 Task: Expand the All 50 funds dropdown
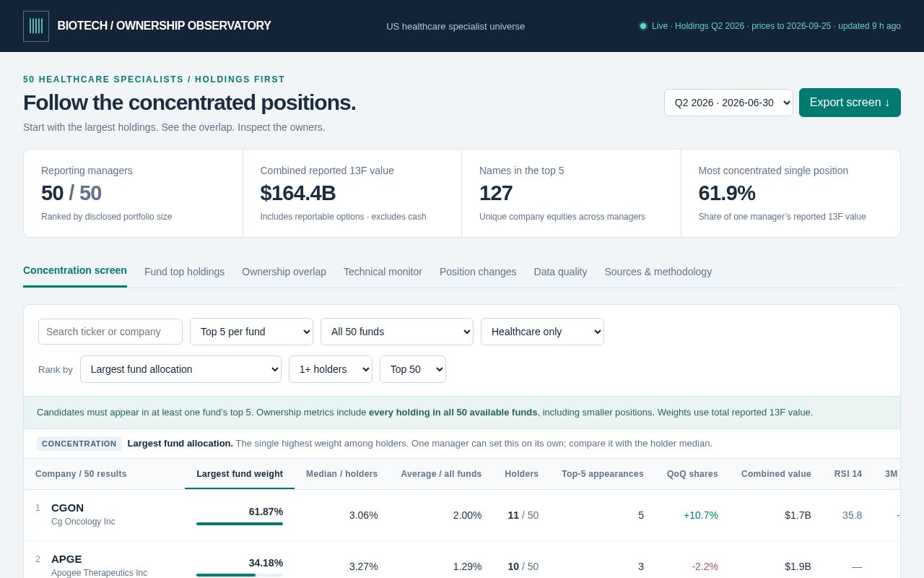[x=397, y=332]
